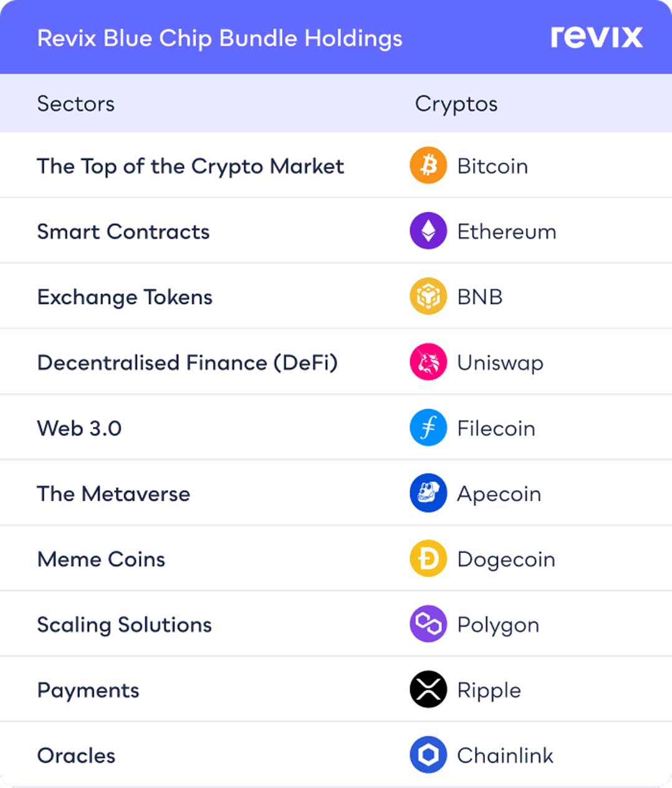Select the Smart Contracts sector label
Viewport: 672px width, 788px height.
pyautogui.click(x=123, y=232)
